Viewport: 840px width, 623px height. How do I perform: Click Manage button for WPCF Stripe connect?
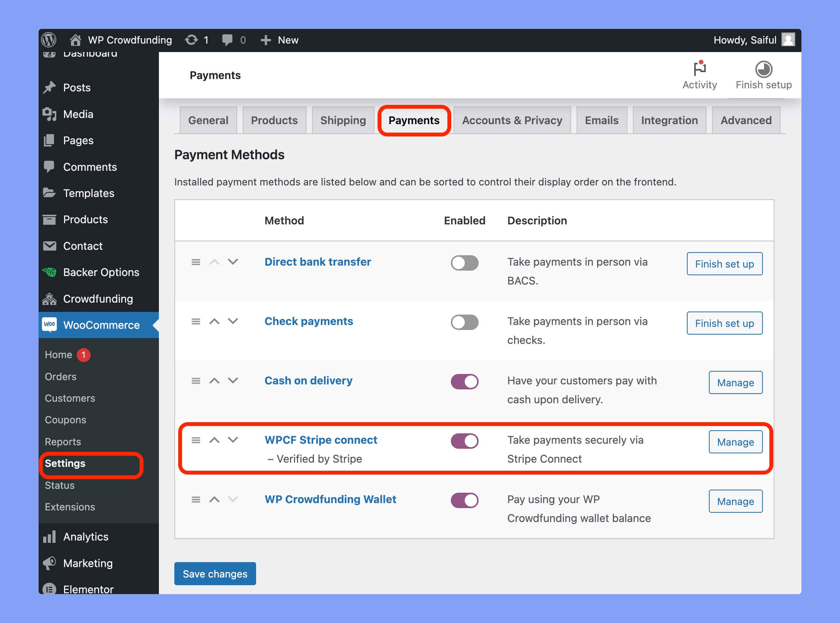click(735, 442)
